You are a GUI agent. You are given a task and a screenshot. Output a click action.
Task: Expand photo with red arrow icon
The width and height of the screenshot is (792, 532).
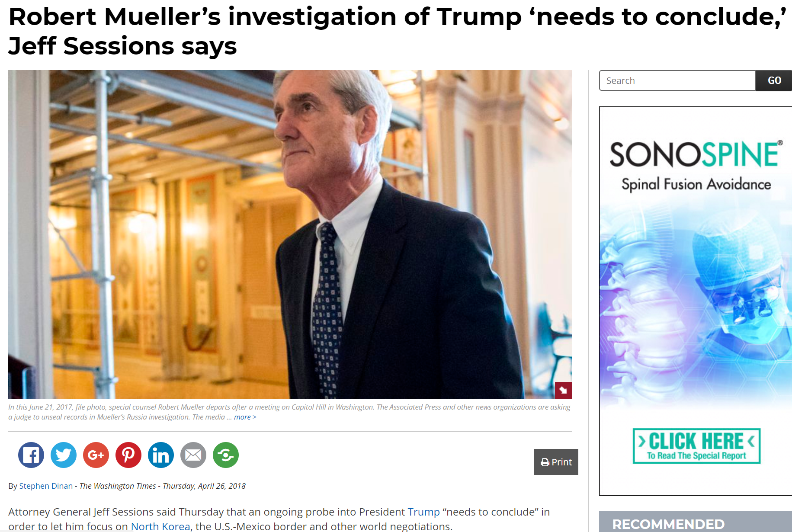pos(563,390)
